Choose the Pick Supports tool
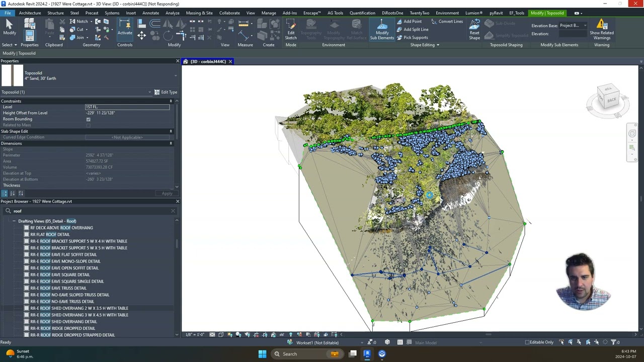This screenshot has width=644, height=362. [x=412, y=38]
